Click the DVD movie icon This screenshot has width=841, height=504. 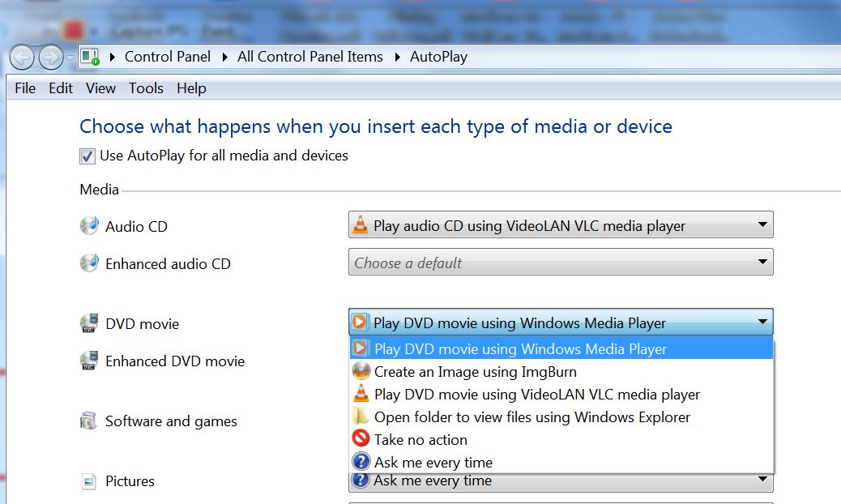pos(89,323)
